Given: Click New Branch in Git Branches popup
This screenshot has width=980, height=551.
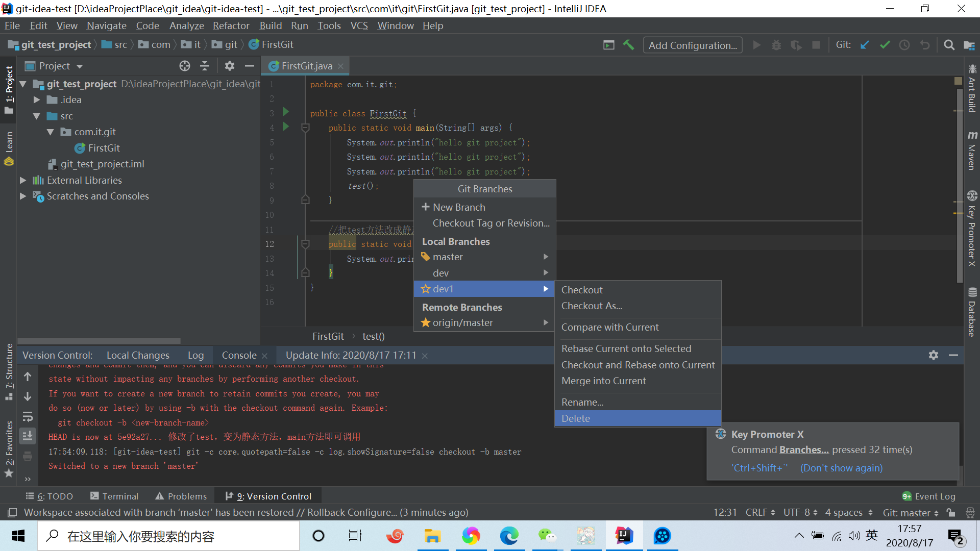Looking at the screenshot, I should pyautogui.click(x=484, y=207).
